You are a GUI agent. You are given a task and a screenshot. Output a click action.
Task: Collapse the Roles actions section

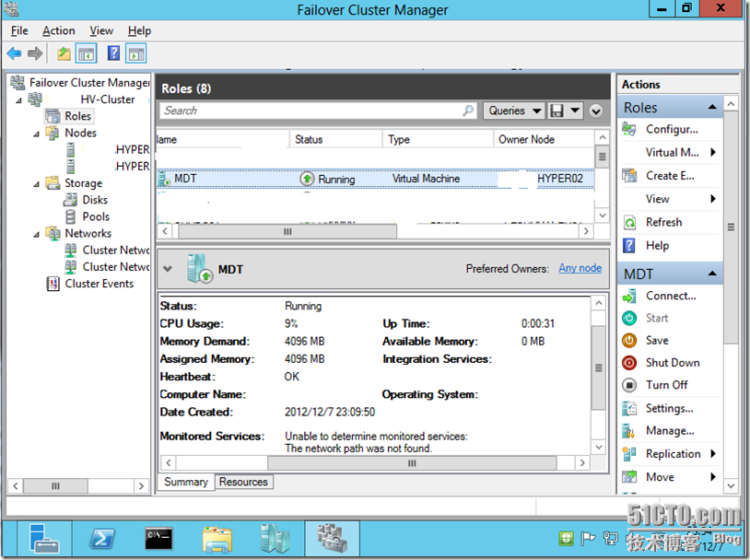click(712, 107)
